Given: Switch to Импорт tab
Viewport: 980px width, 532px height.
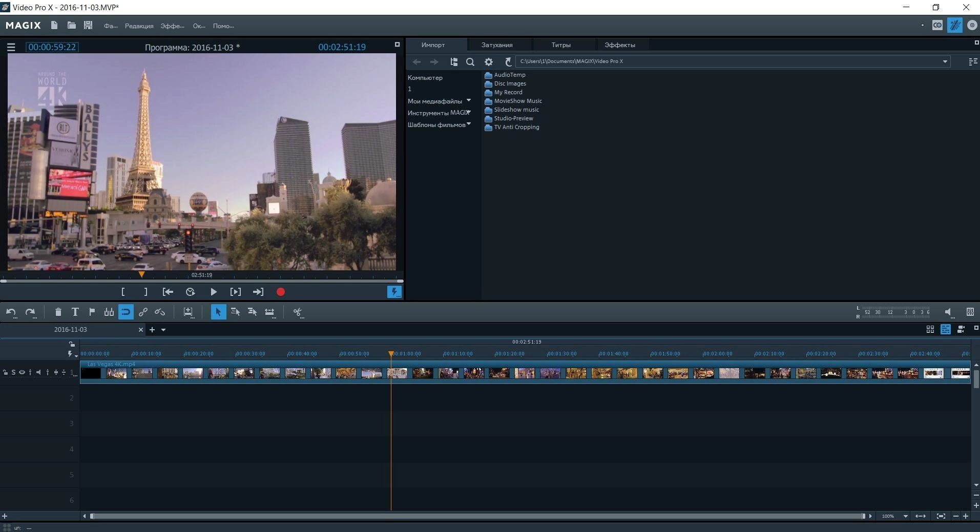Looking at the screenshot, I should [433, 45].
